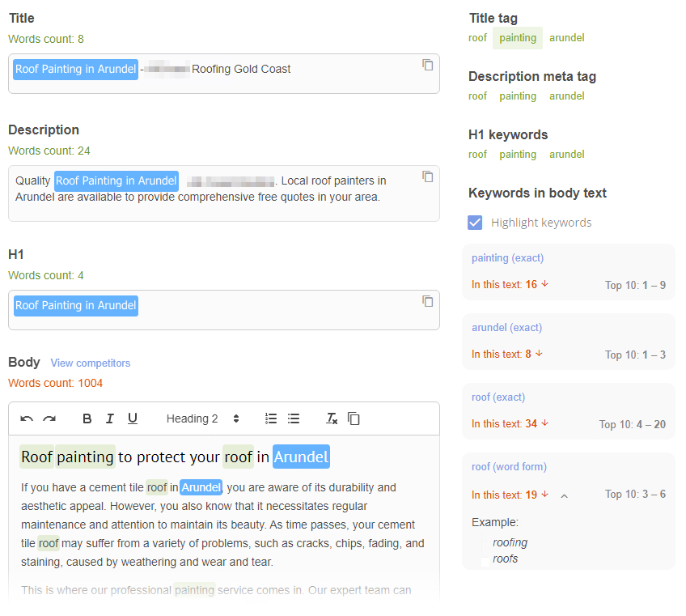
Task: Insert a numbered list
Action: click(271, 419)
